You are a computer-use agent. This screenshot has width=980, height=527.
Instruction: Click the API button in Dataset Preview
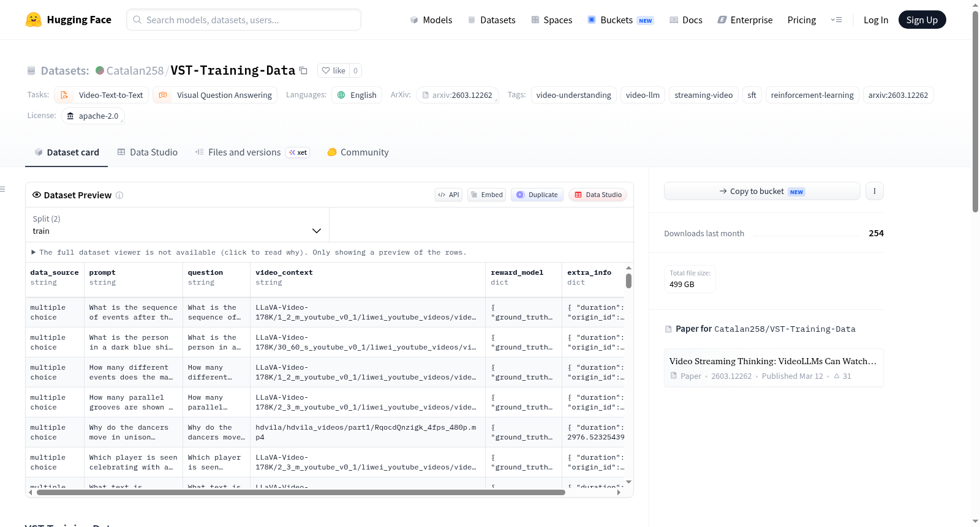point(448,195)
